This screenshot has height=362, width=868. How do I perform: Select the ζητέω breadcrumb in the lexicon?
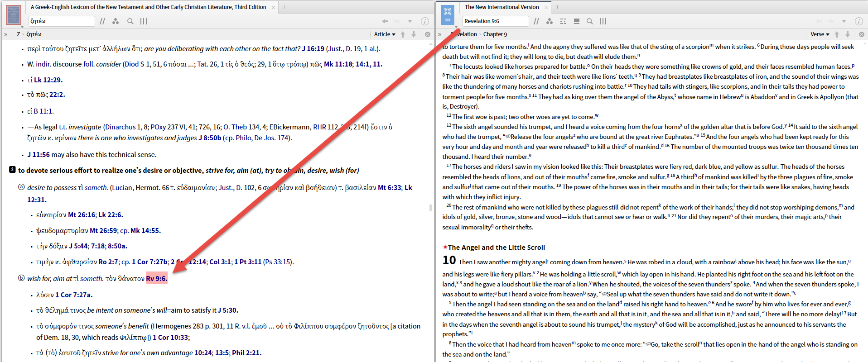tap(34, 34)
